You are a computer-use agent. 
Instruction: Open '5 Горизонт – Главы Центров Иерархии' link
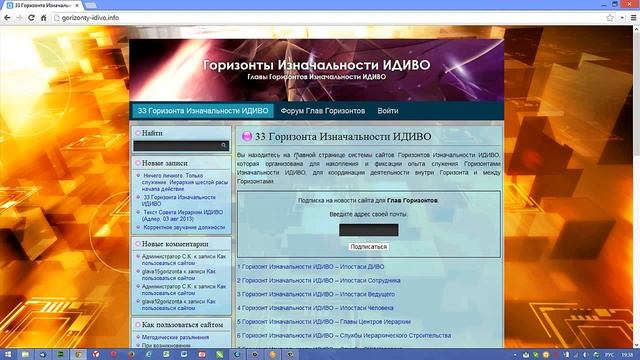(x=324, y=322)
